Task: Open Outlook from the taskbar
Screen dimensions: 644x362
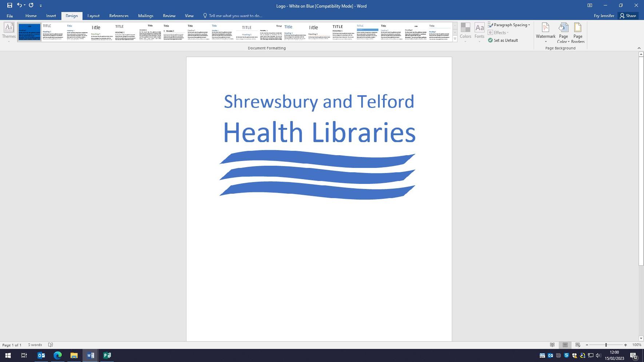Action: [x=41, y=355]
